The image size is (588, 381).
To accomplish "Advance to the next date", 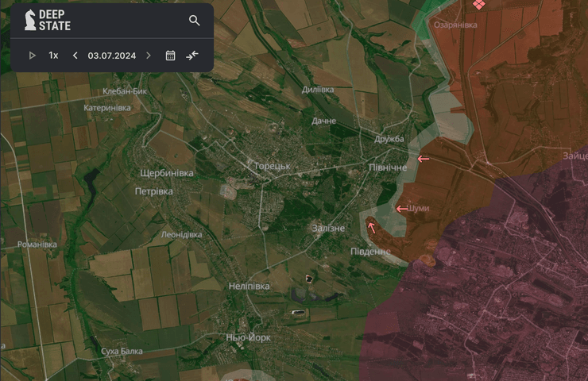I will click(148, 56).
